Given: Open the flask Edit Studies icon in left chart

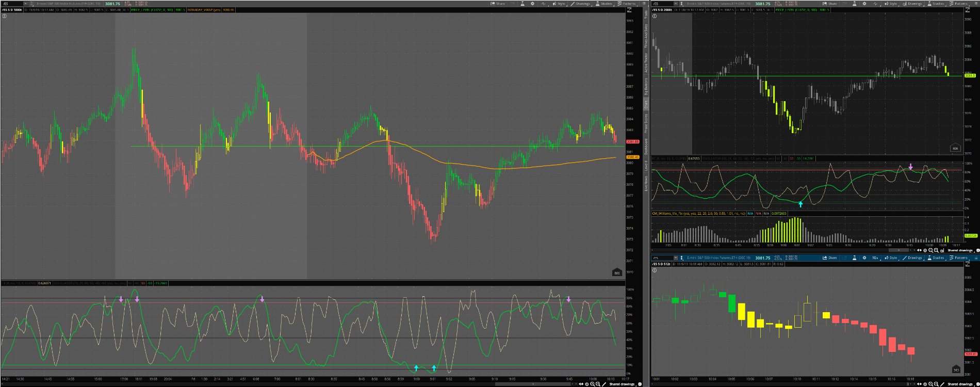Looking at the screenshot, I should tap(522, 4).
